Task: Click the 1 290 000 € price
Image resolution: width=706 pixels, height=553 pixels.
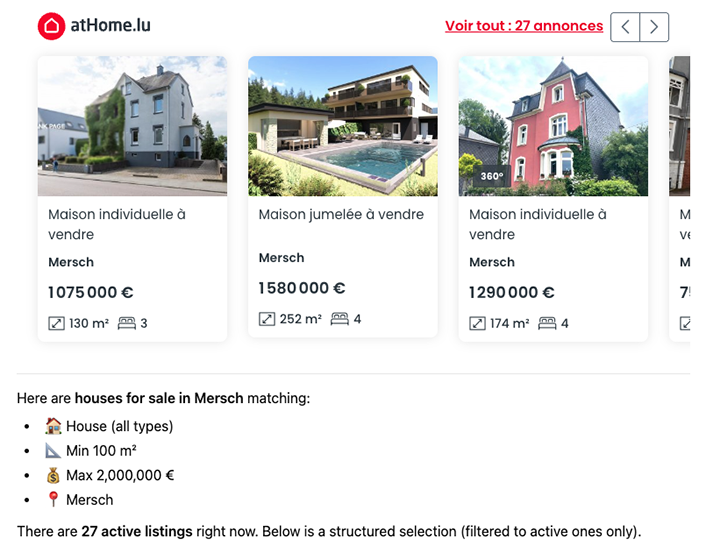Action: [511, 293]
